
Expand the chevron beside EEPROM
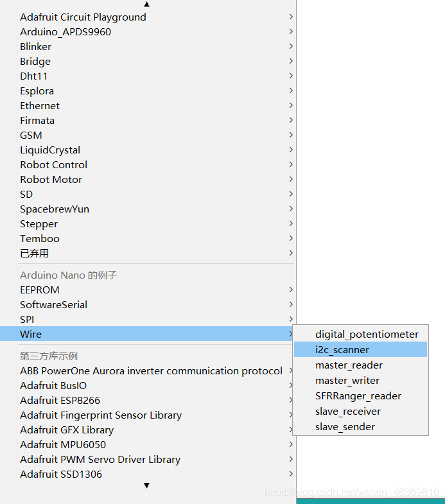(x=291, y=290)
